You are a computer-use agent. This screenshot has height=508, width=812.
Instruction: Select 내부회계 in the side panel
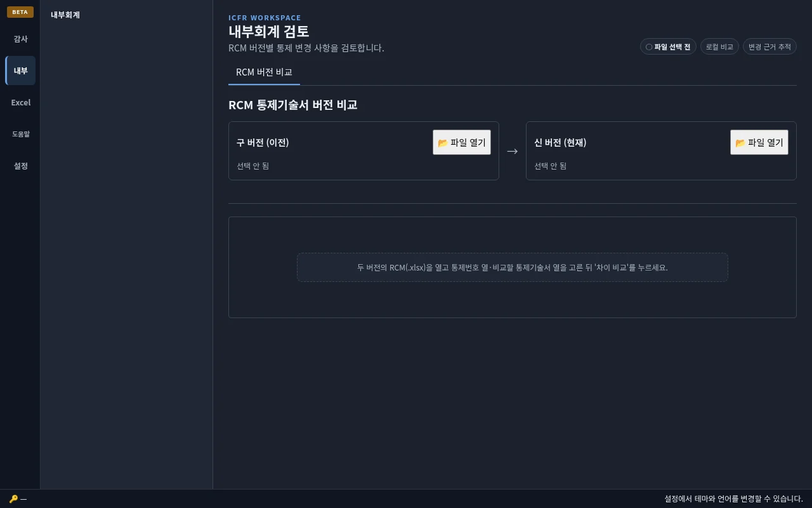point(65,15)
